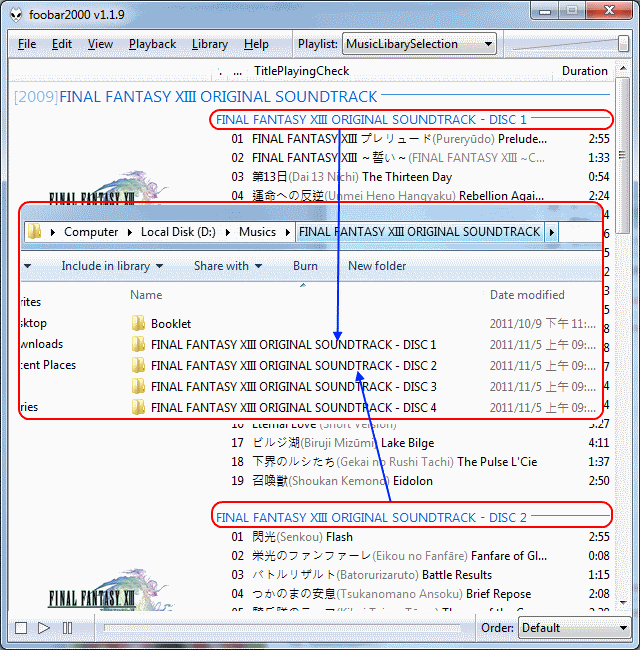Select track 01 Prelude in DISC 1

tap(420, 139)
